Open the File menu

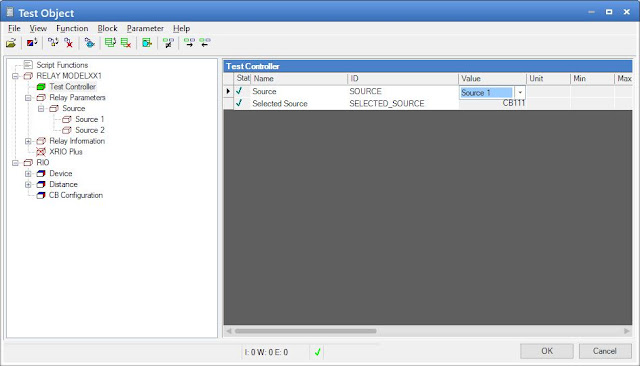(14, 29)
